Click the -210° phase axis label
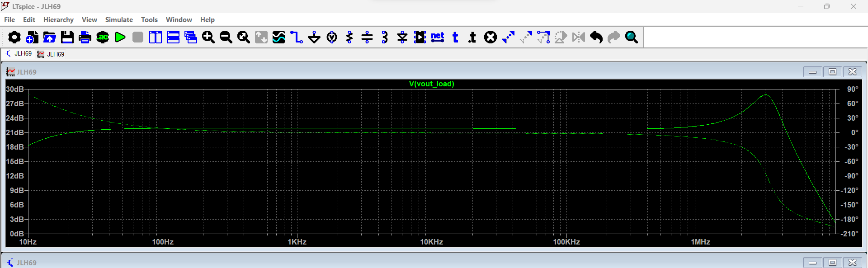Viewport: 868px width, 268px height. click(849, 234)
